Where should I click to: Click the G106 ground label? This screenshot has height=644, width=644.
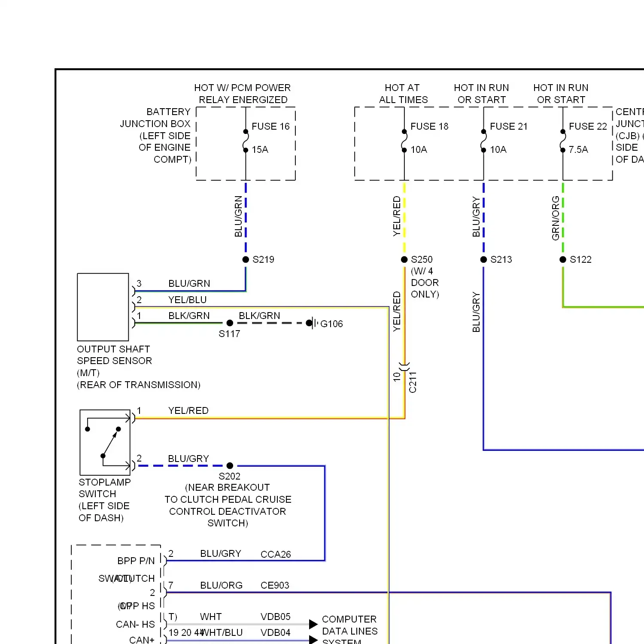[331, 324]
